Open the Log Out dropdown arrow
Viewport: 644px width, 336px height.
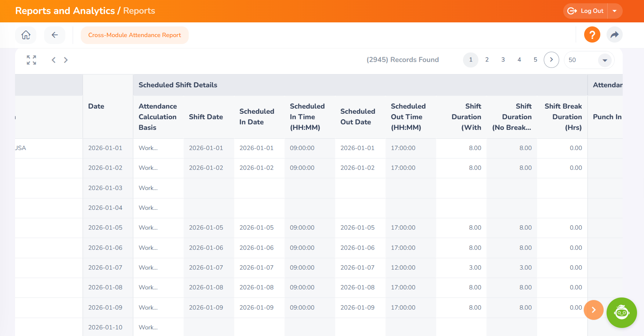(615, 11)
